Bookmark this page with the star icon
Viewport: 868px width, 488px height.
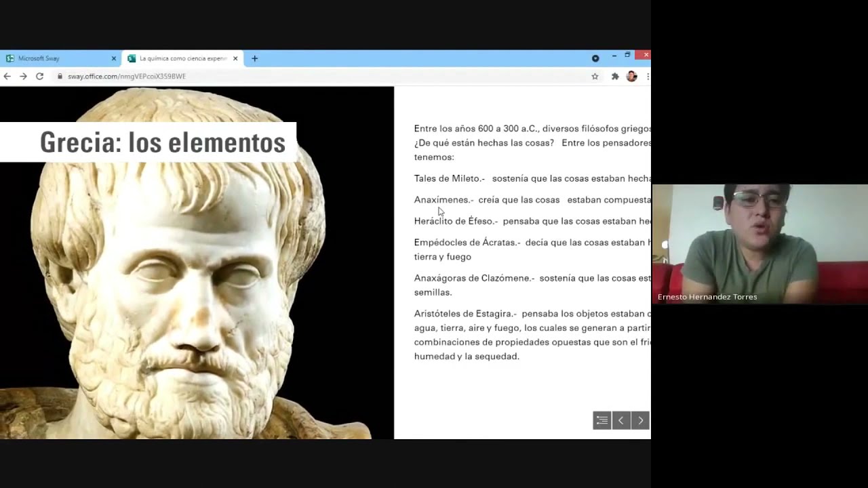click(595, 77)
